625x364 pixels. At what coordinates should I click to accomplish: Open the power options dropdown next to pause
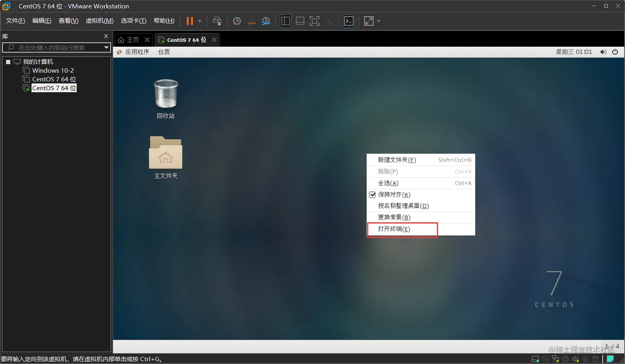click(200, 21)
